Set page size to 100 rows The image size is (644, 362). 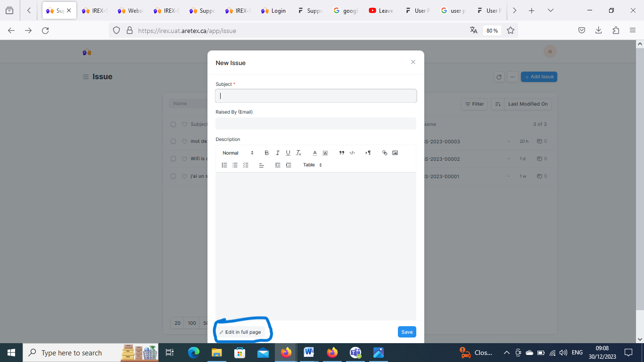192,323
